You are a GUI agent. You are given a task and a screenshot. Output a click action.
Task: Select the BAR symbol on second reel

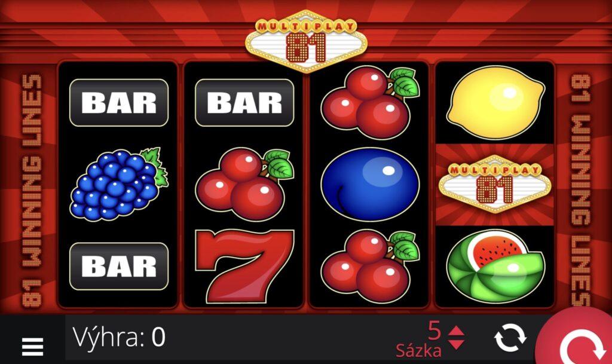(x=244, y=103)
